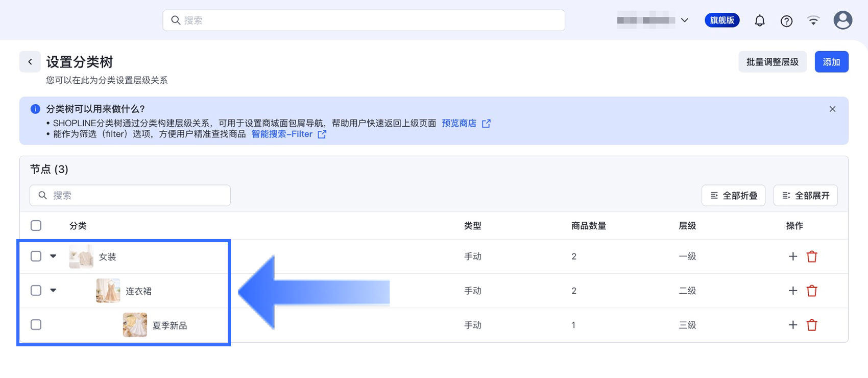
Task: Click the notification bell icon
Action: click(x=760, y=20)
